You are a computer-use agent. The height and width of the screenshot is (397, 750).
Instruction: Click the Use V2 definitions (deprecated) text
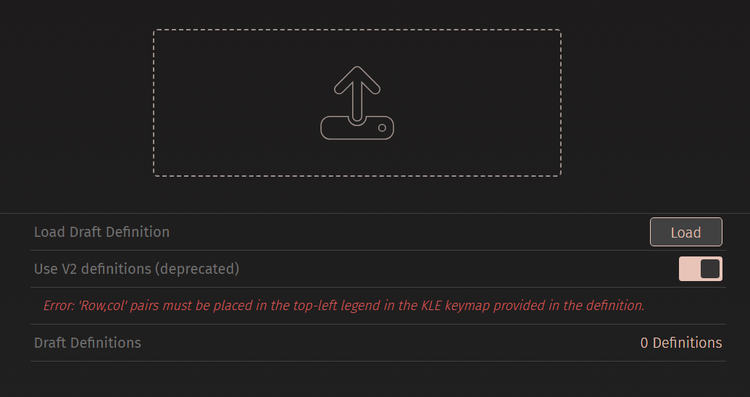pyautogui.click(x=137, y=269)
